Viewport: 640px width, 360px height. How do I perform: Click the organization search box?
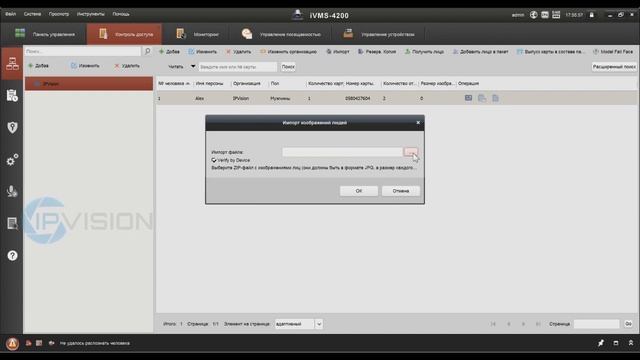point(82,51)
